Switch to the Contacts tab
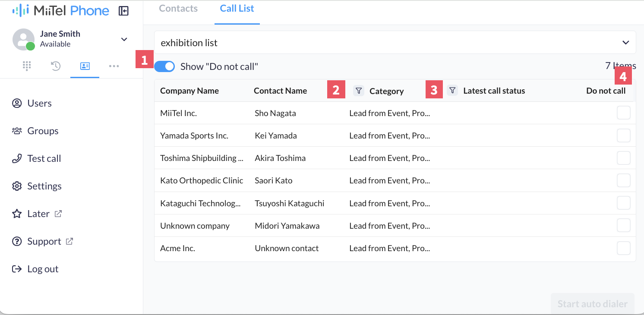Screen dimensions: 644x315 [178, 8]
